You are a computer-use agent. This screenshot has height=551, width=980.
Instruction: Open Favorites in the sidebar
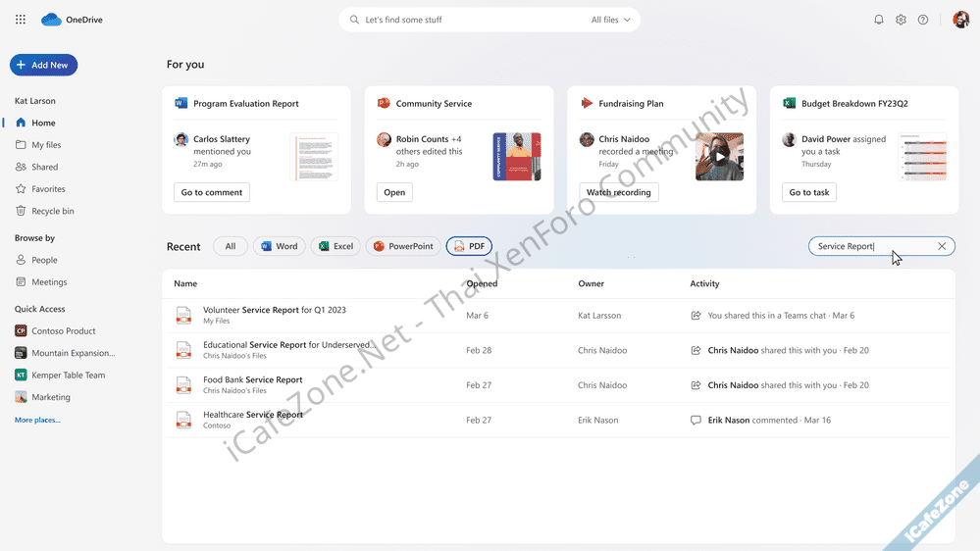[x=48, y=189]
